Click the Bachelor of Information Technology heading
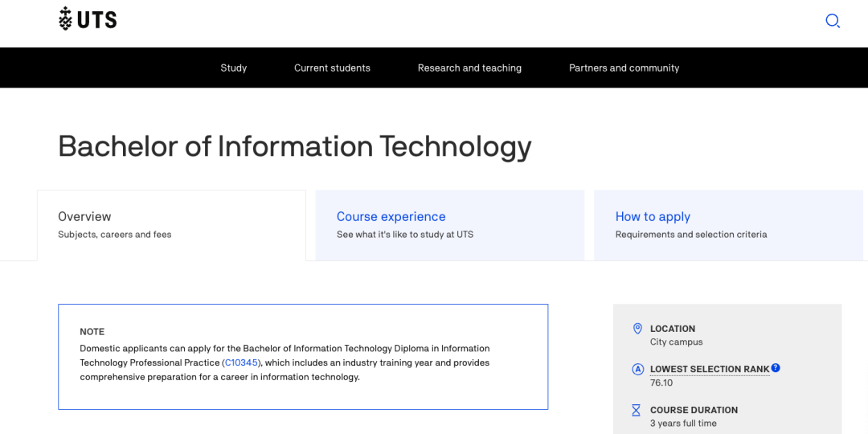The image size is (868, 434). (x=294, y=147)
